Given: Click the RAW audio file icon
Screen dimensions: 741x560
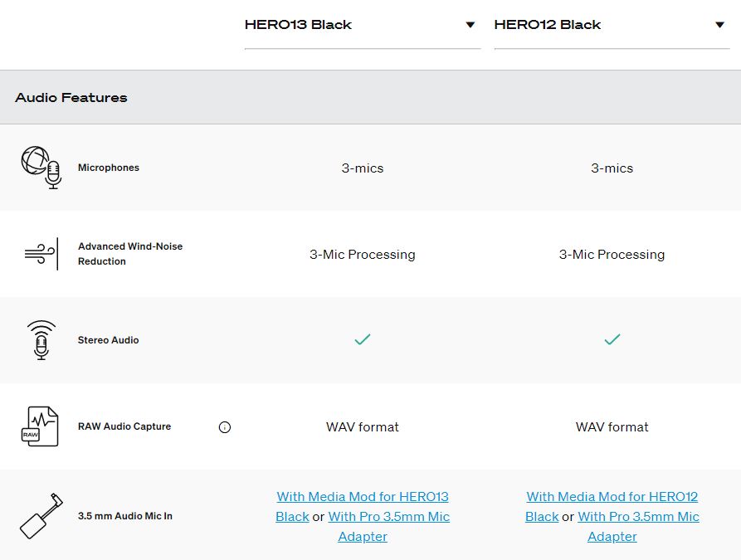Looking at the screenshot, I should tap(40, 426).
